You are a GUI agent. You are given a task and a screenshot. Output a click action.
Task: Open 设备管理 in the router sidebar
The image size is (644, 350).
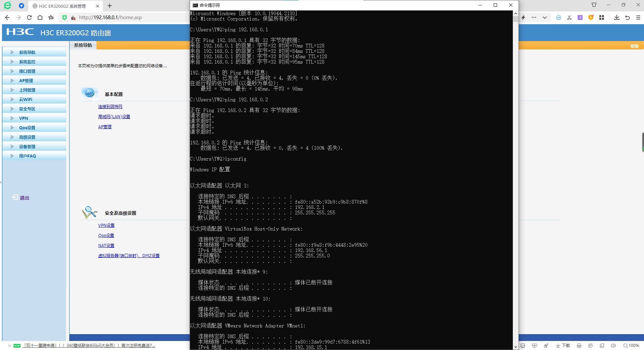tap(34, 146)
